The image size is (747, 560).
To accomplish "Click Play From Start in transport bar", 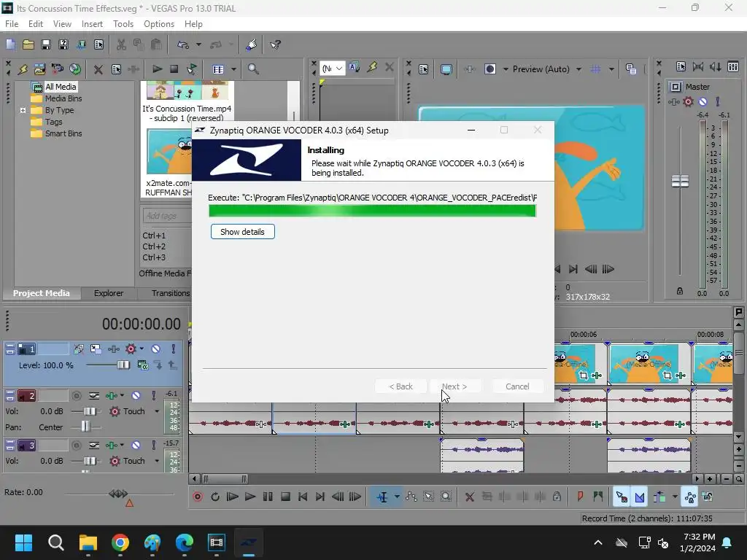I will [x=232, y=497].
